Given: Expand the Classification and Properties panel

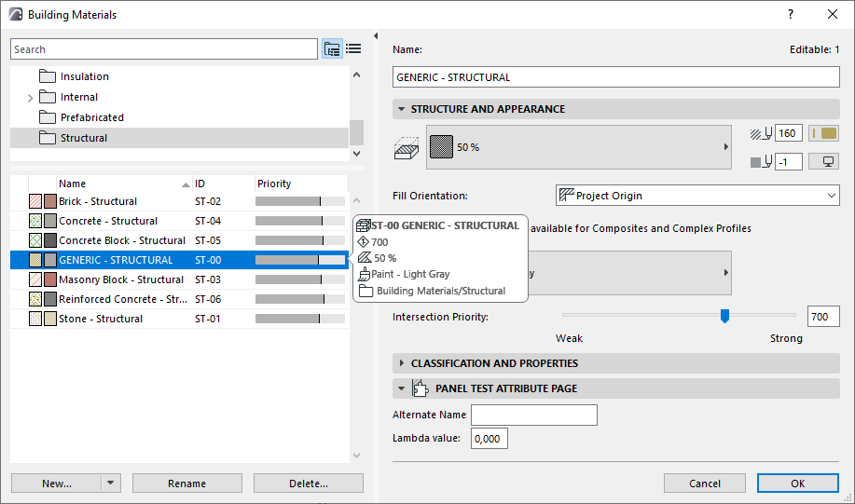Looking at the screenshot, I should 402,363.
